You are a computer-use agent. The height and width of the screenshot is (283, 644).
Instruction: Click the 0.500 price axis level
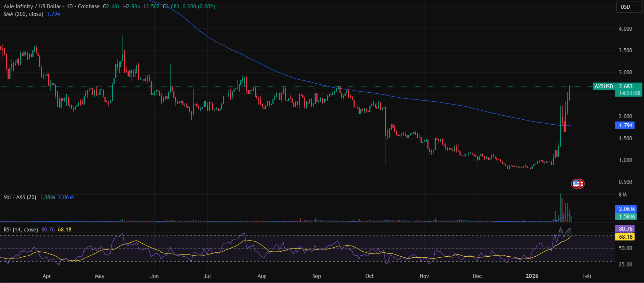(x=625, y=182)
